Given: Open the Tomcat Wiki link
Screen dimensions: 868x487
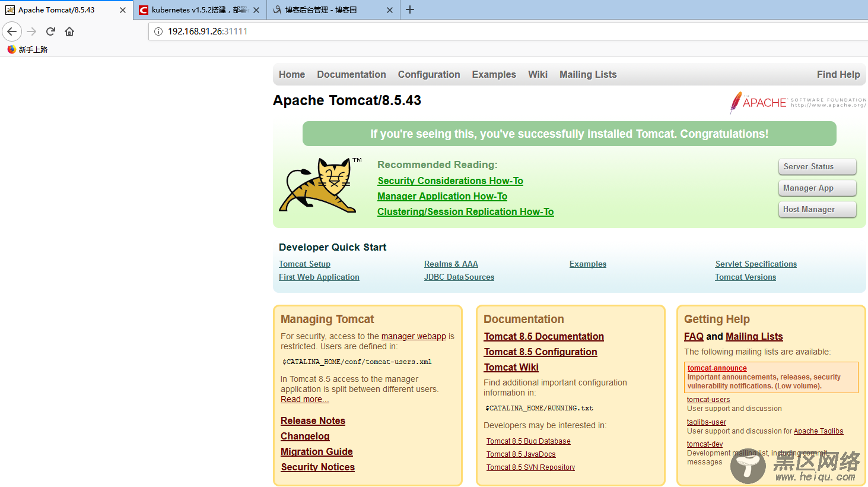Looking at the screenshot, I should (511, 367).
